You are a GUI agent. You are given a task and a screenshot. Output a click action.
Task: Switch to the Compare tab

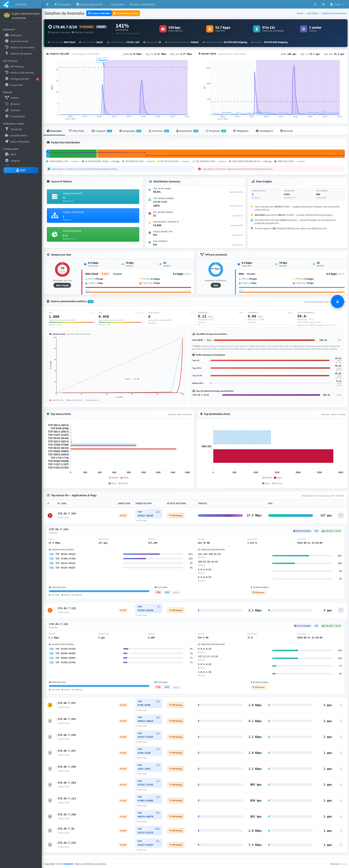[x=102, y=131]
